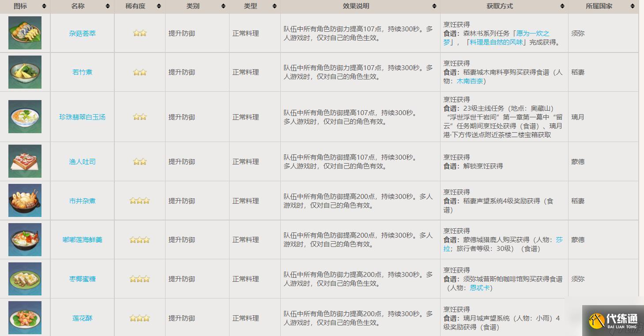This screenshot has width=644, height=336.
Task: Click the 渔人吐司 dish icon
Action: (25, 161)
